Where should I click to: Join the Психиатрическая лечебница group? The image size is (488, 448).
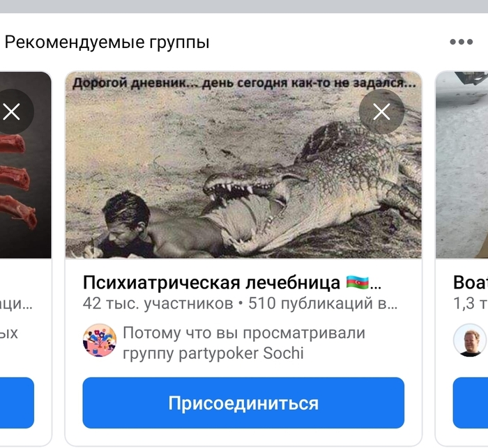243,403
